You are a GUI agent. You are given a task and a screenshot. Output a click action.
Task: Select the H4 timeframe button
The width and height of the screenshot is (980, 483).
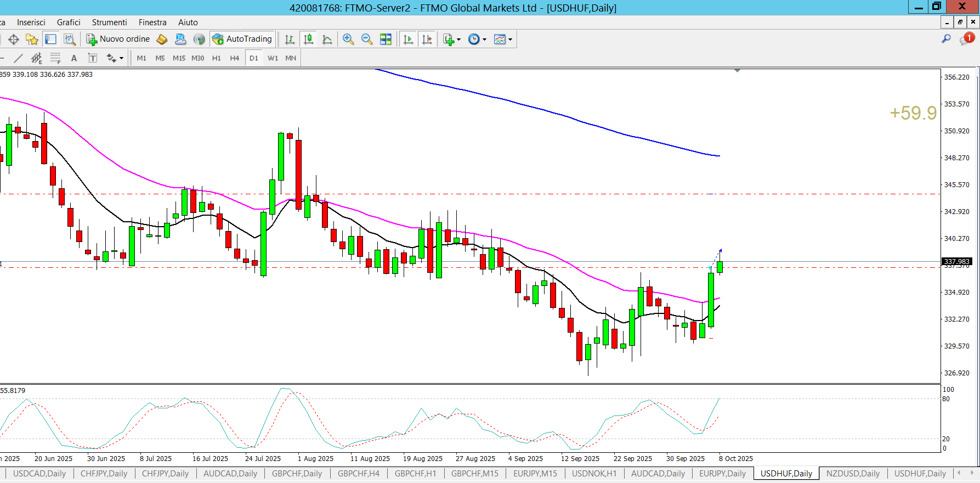234,58
